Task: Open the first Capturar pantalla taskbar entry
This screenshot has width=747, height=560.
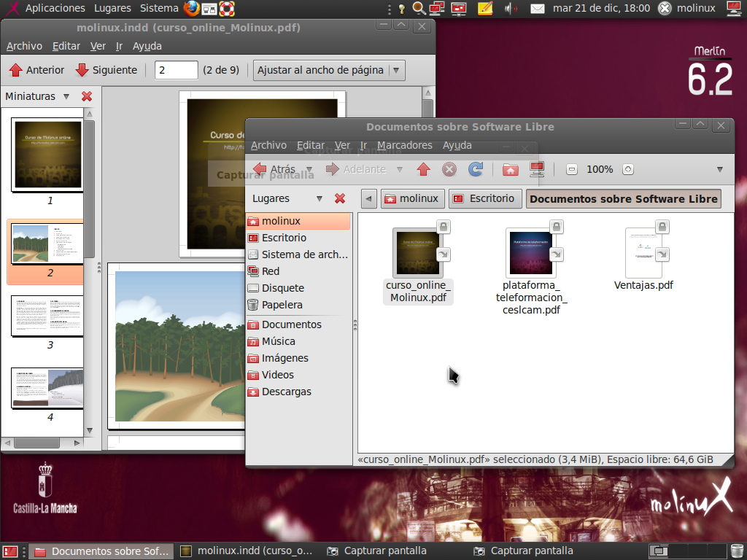Action: pos(377,551)
